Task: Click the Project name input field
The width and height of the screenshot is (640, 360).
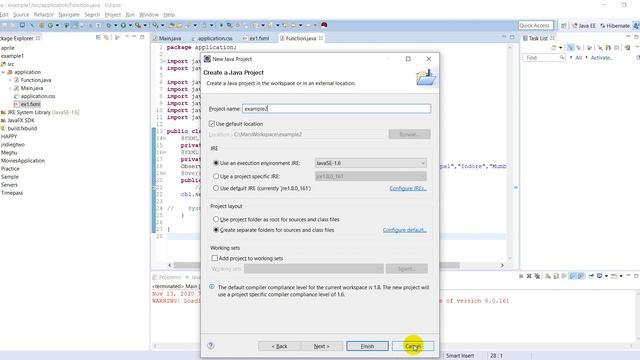Action: 336,109
